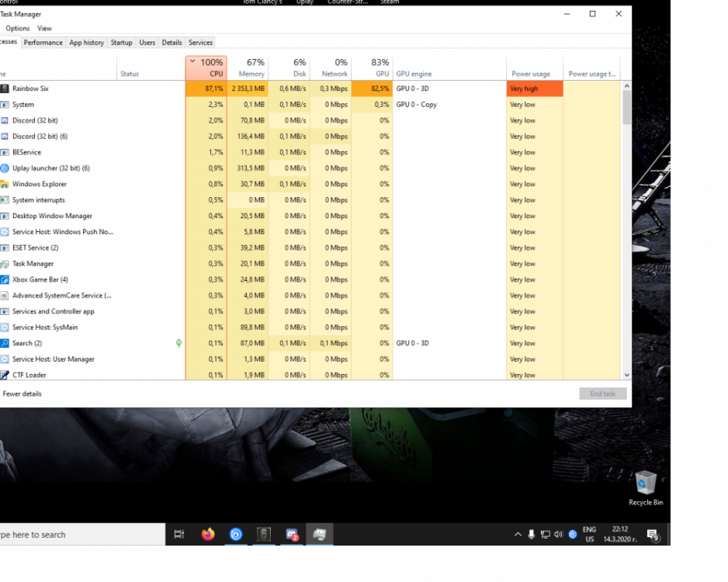This screenshot has width=728, height=582.
Task: Sort by Memory column header
Action: click(248, 68)
